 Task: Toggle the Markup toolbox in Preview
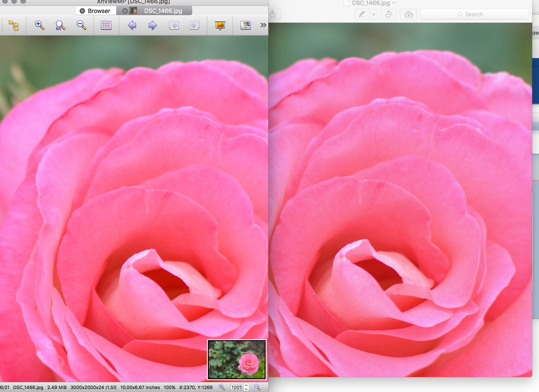(408, 14)
